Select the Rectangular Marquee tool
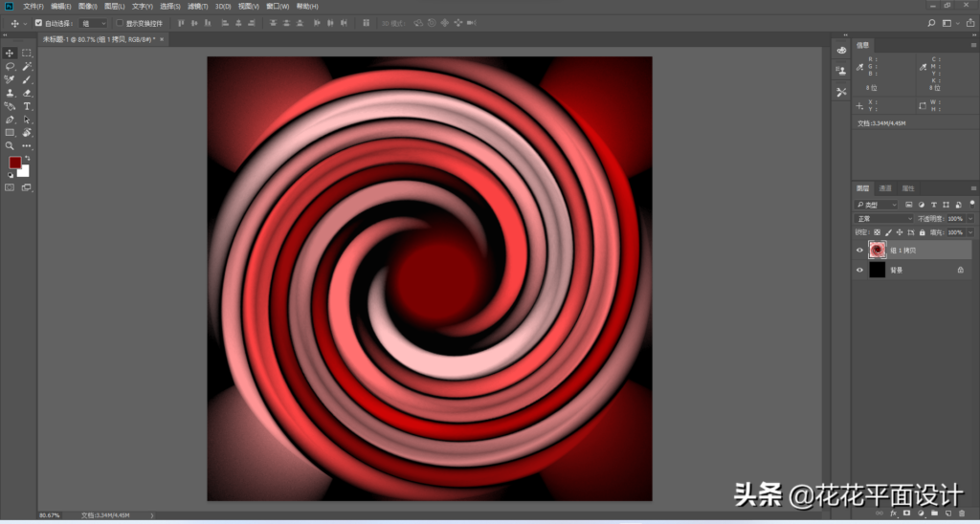Viewport: 980px width, 524px height. tap(27, 54)
